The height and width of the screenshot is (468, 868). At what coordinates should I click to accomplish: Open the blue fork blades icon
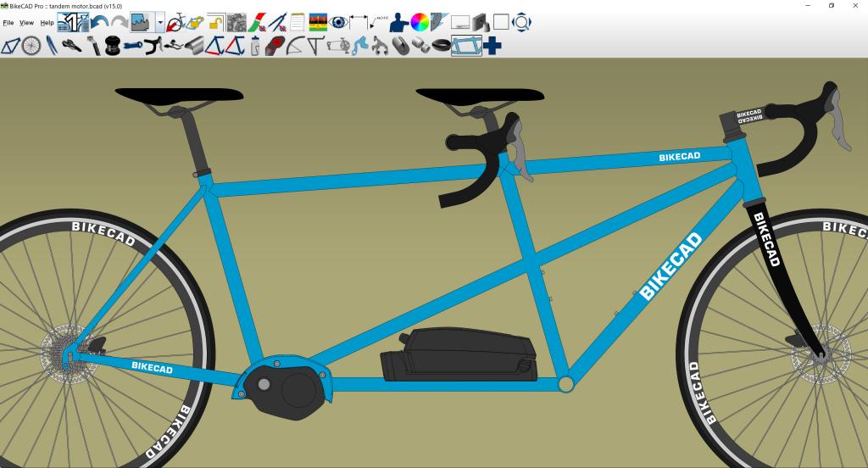click(51, 46)
